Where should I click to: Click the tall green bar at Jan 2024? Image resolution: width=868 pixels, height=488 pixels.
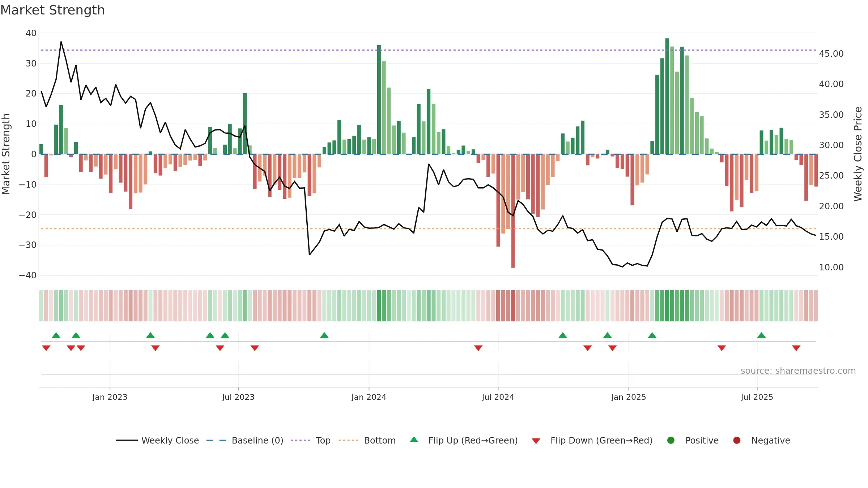pyautogui.click(x=379, y=100)
